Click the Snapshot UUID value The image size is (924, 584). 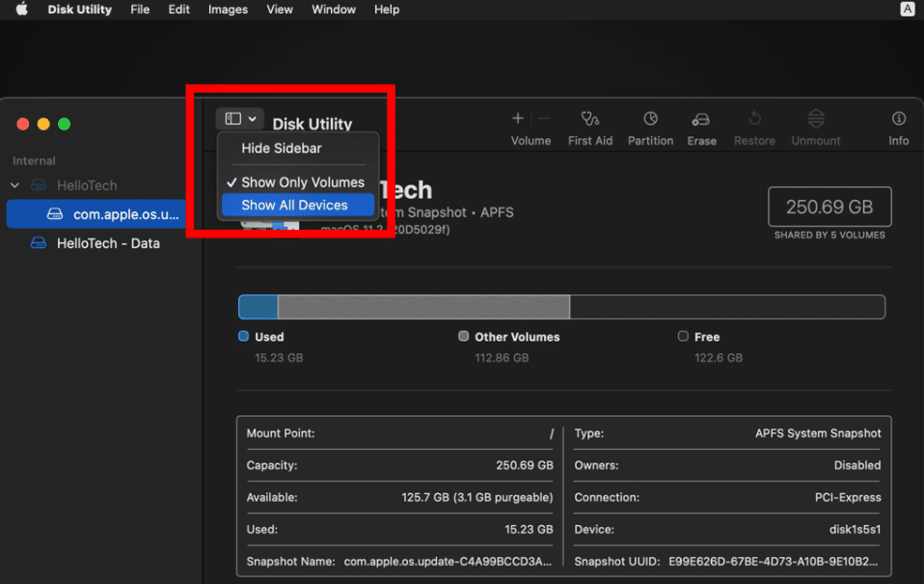click(x=774, y=562)
